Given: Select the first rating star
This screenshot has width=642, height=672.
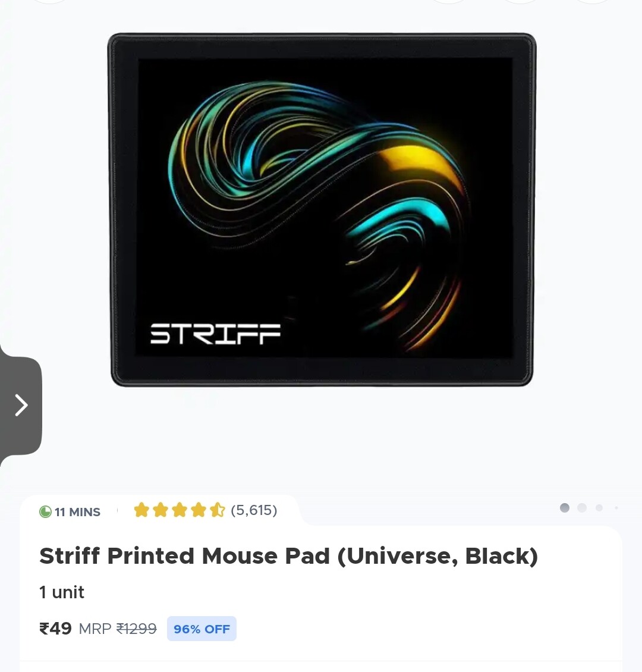Looking at the screenshot, I should 141,510.
